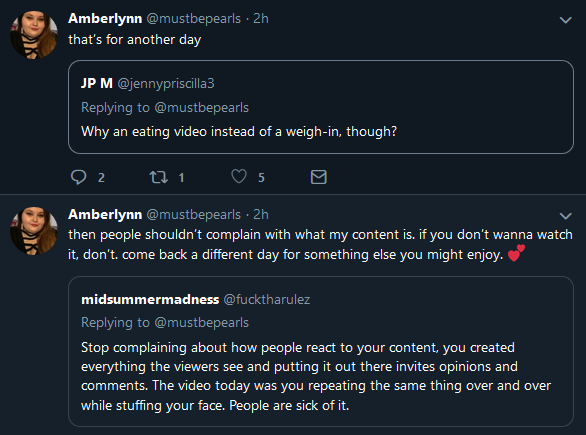This screenshot has height=435, width=586.
Task: Open the quoted 'Stop complaining' tweet
Action: (x=321, y=351)
